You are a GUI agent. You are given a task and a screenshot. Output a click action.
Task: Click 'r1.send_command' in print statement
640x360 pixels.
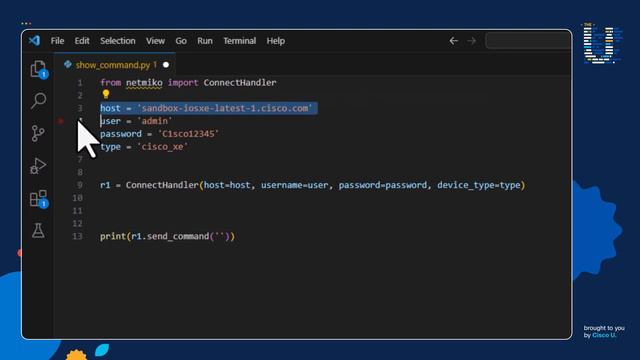[x=170, y=236]
